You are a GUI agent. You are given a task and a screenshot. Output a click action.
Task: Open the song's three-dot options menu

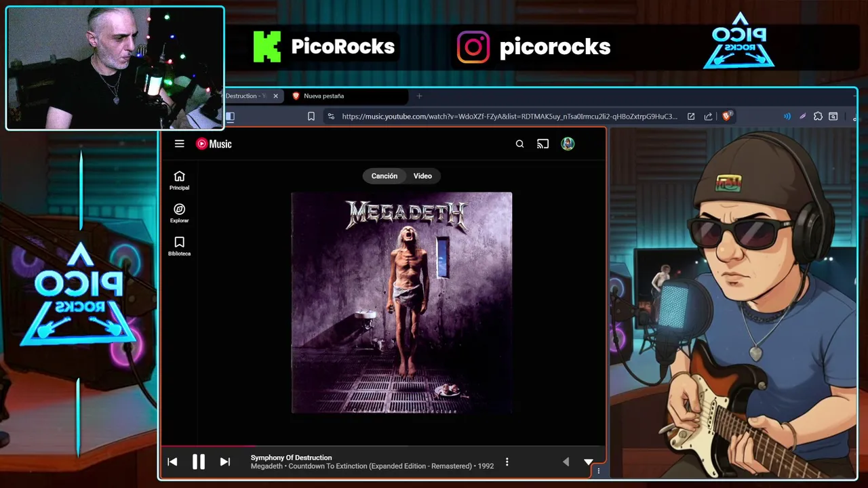507,462
